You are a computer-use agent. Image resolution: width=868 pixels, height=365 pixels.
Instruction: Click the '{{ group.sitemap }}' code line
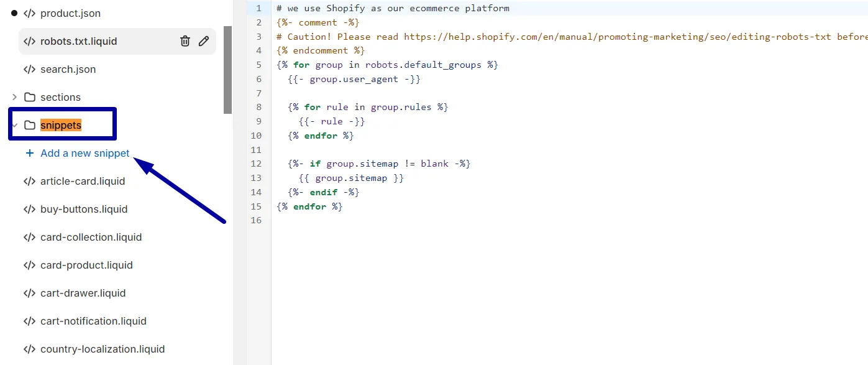tap(351, 178)
